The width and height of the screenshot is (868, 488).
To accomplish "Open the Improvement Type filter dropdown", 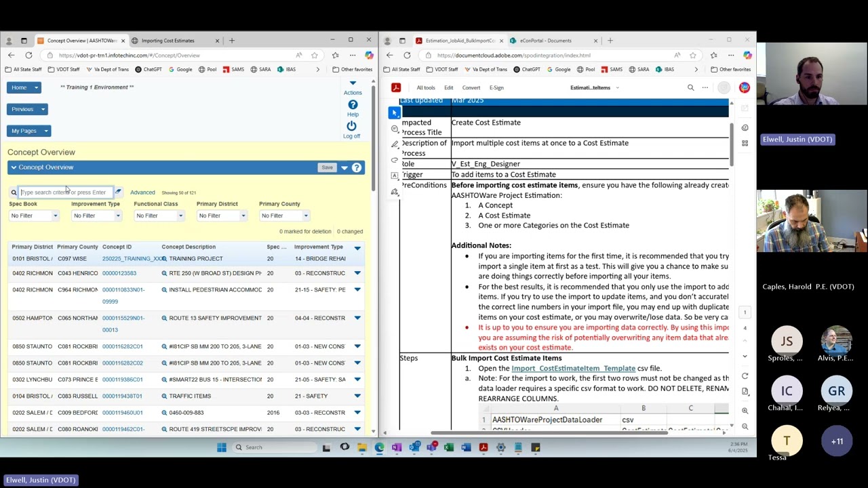I will (96, 216).
